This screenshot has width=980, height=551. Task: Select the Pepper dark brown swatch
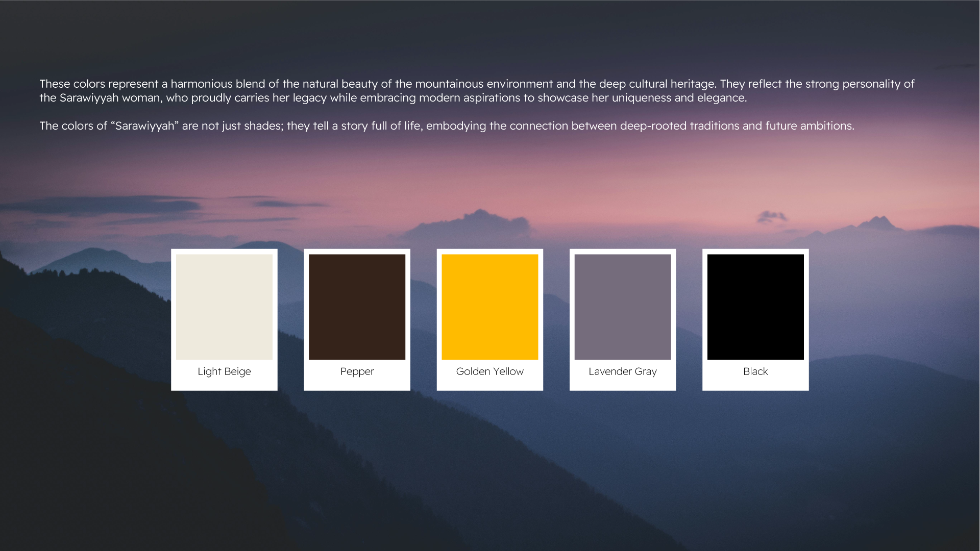click(357, 307)
